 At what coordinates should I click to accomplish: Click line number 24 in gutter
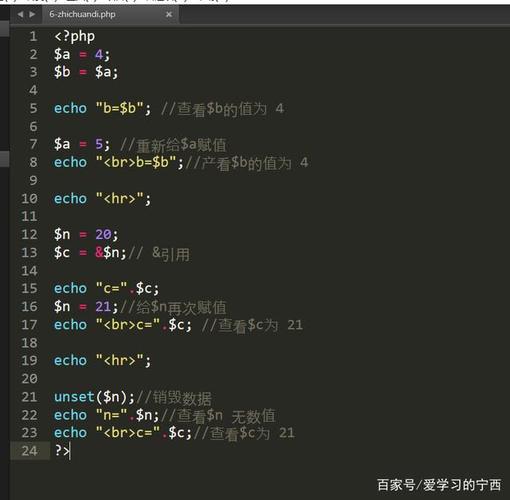(x=29, y=451)
